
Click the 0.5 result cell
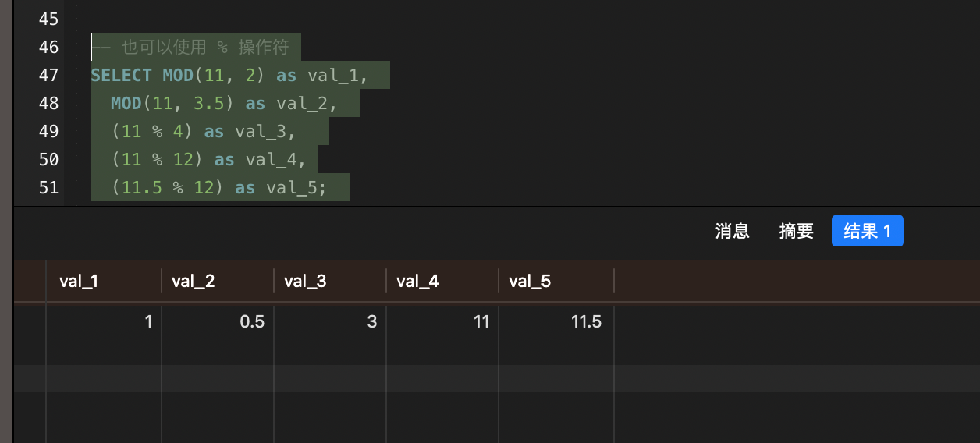point(218,321)
